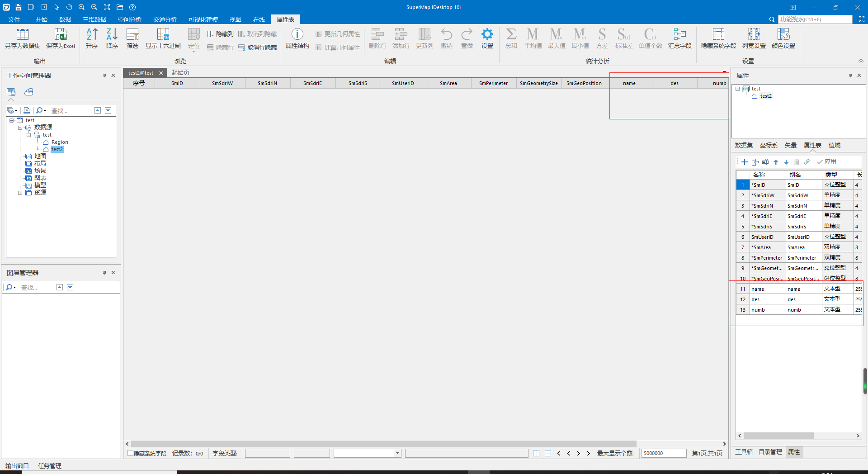
Task: Click the add field plus icon
Action: 744,162
